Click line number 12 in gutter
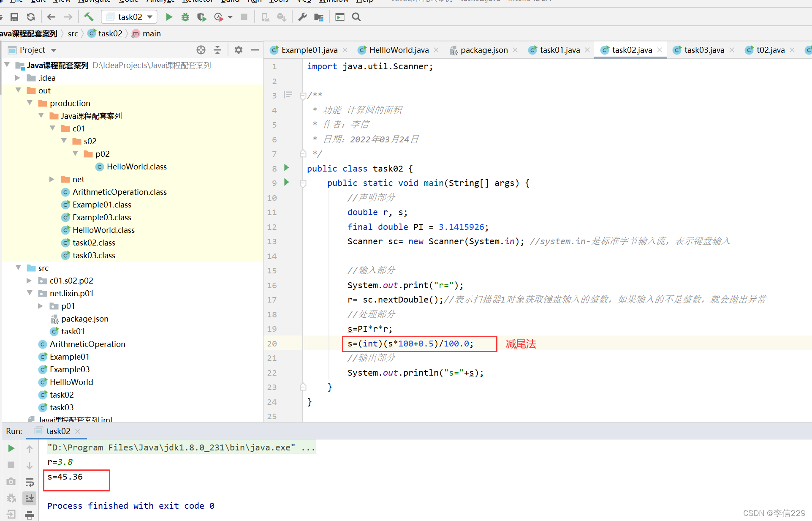The height and width of the screenshot is (521, 812). [272, 227]
